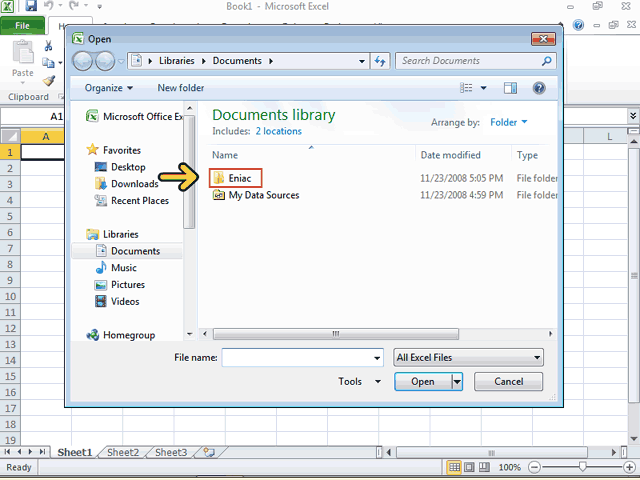640x480 pixels.
Task: Click the Undo arrow in Excel's title bar
Action: [x=49, y=6]
